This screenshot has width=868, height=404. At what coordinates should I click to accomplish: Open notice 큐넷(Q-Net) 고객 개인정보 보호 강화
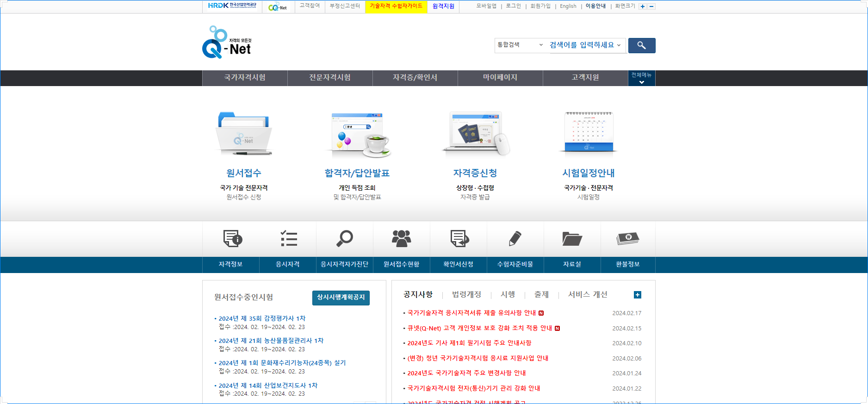(480, 328)
